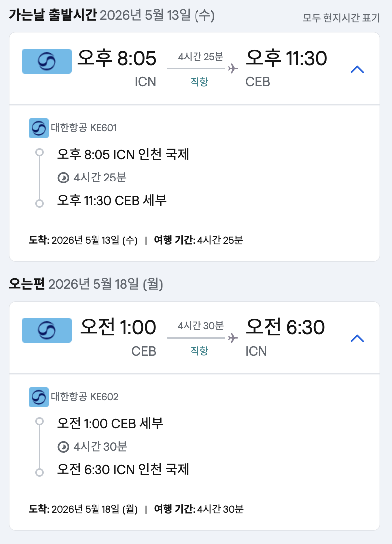The height and width of the screenshot is (544, 392).
Task: Select the 대한항공 KE601 flight label
Action: (84, 128)
